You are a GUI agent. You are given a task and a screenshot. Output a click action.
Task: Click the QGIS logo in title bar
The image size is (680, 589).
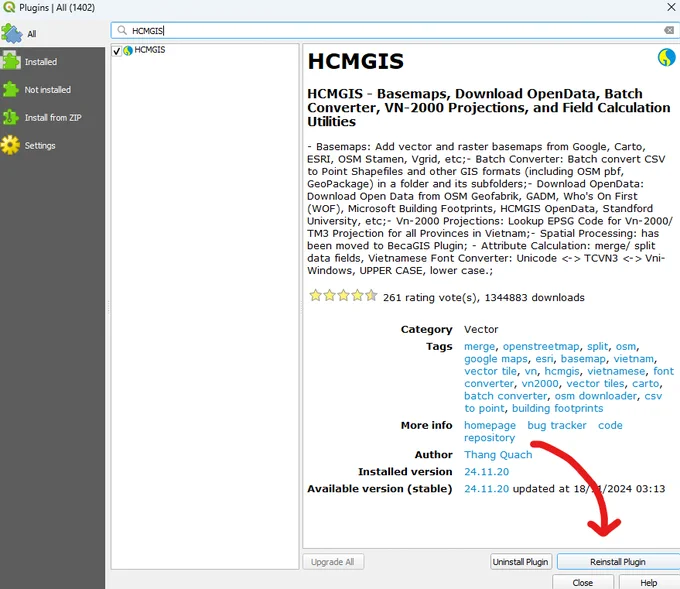tap(9, 7)
